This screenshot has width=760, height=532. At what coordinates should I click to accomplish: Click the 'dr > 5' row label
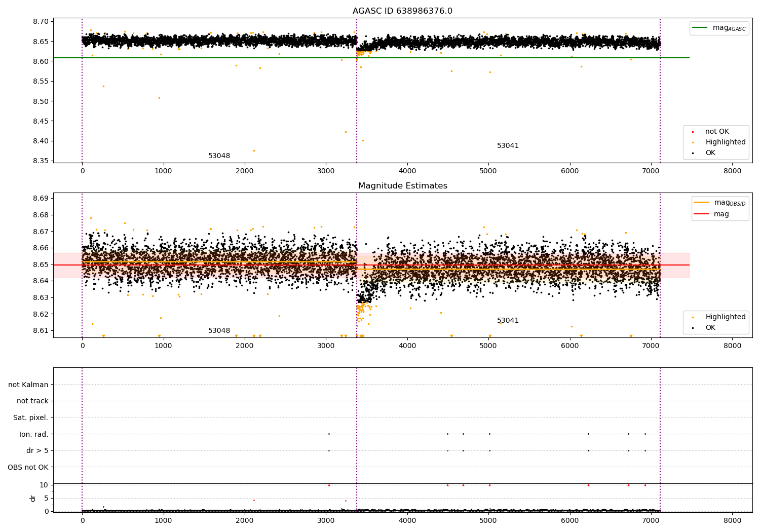pos(37,451)
